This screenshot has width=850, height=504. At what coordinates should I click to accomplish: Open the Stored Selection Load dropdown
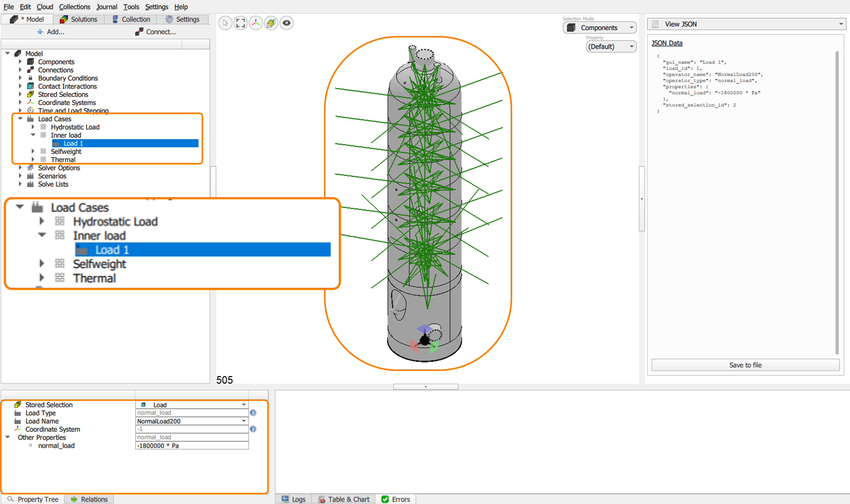[x=244, y=405]
